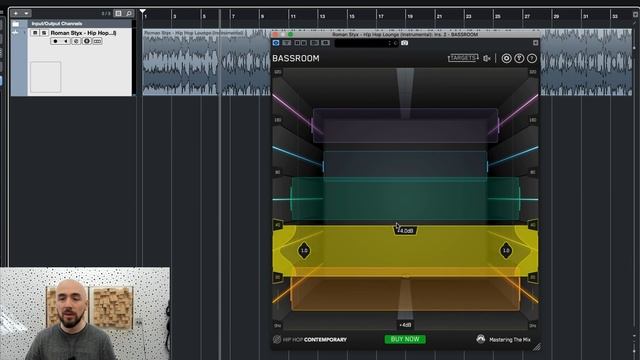Click the +4dB output gain label
The width and height of the screenshot is (640, 360).
tap(405, 325)
